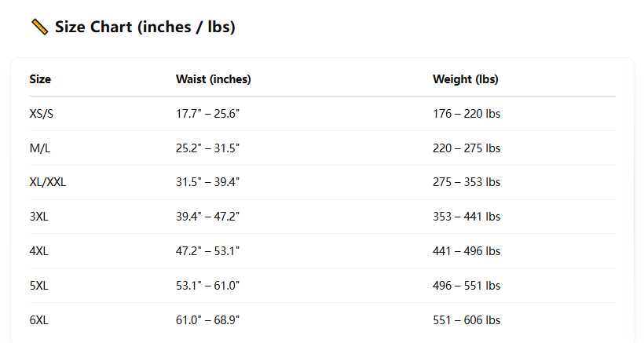Click the 496 – 551 lbs weight value
644x343 pixels.
tap(467, 286)
